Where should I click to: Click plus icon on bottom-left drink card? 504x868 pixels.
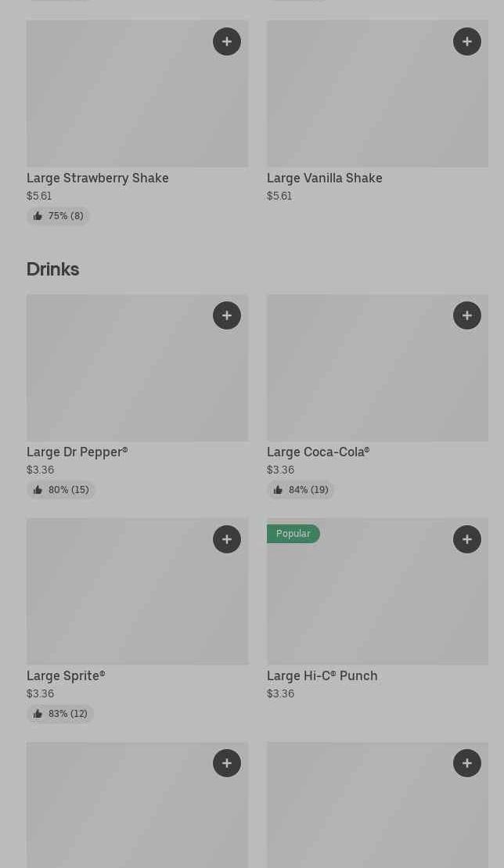[227, 763]
